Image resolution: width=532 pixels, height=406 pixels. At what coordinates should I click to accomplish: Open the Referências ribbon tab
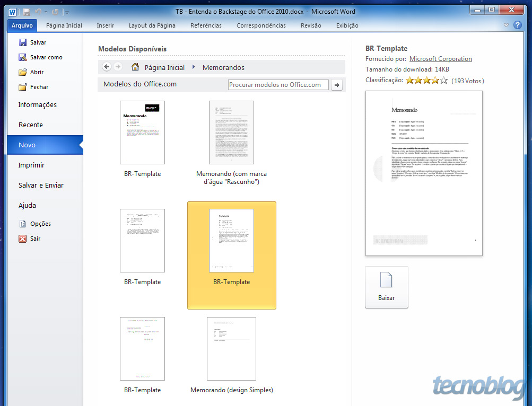[x=206, y=25]
